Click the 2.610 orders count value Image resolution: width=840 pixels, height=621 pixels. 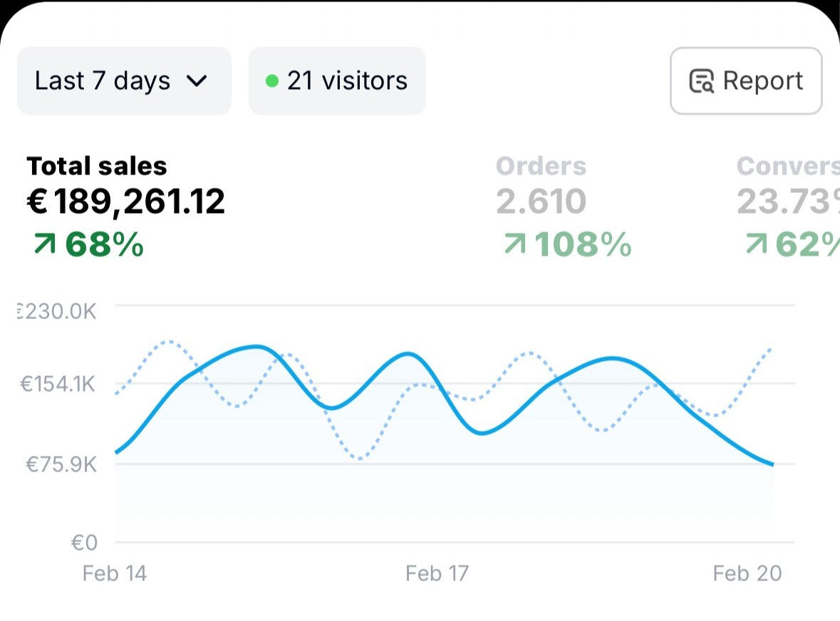coord(541,202)
